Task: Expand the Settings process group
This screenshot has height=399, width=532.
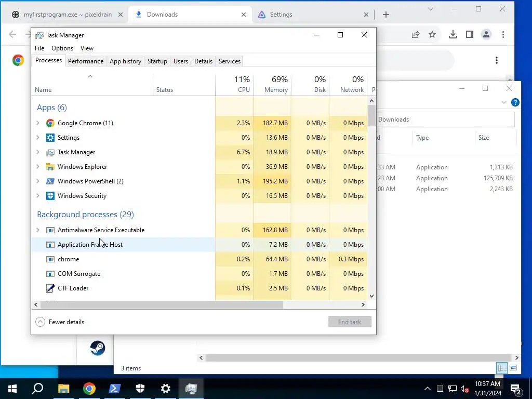Action: (x=38, y=138)
